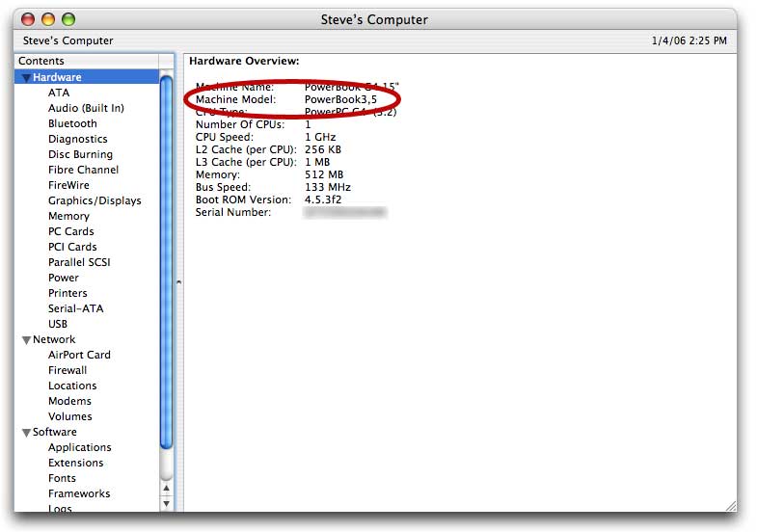
Task: Click the green zoom window button
Action: [x=68, y=19]
